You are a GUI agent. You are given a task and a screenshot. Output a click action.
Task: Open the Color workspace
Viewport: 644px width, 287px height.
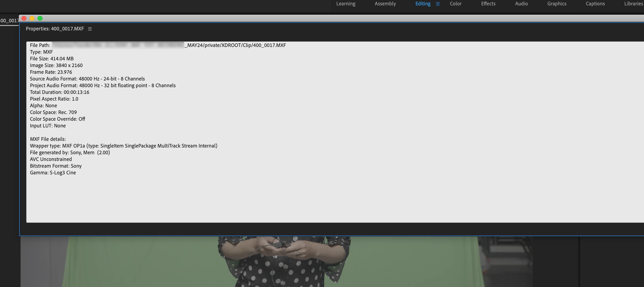(455, 4)
